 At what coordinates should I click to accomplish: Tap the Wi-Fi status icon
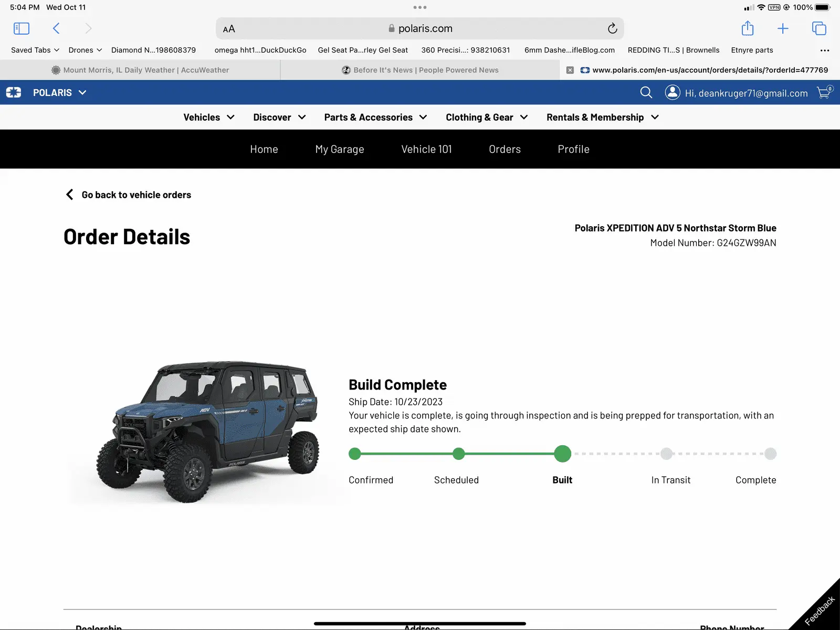click(x=761, y=7)
